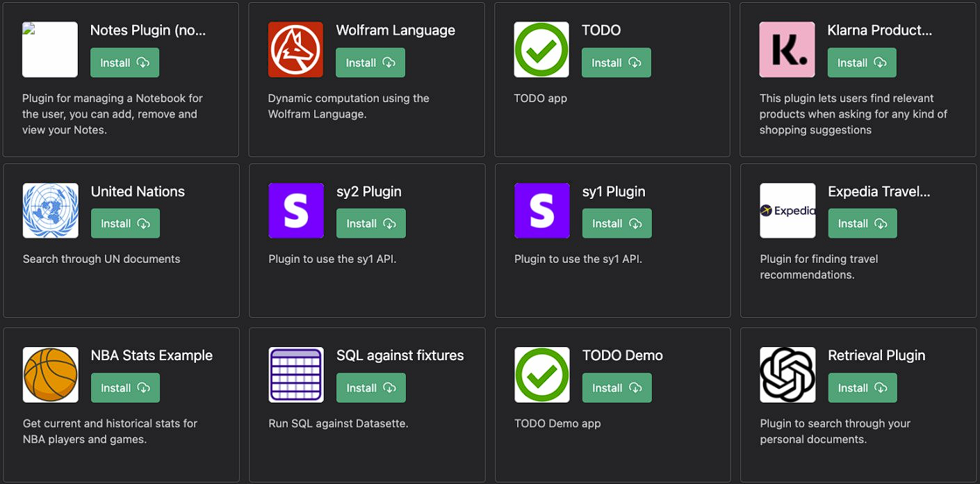This screenshot has width=980, height=484.
Task: Install the Notes Plugin
Action: coord(124,63)
